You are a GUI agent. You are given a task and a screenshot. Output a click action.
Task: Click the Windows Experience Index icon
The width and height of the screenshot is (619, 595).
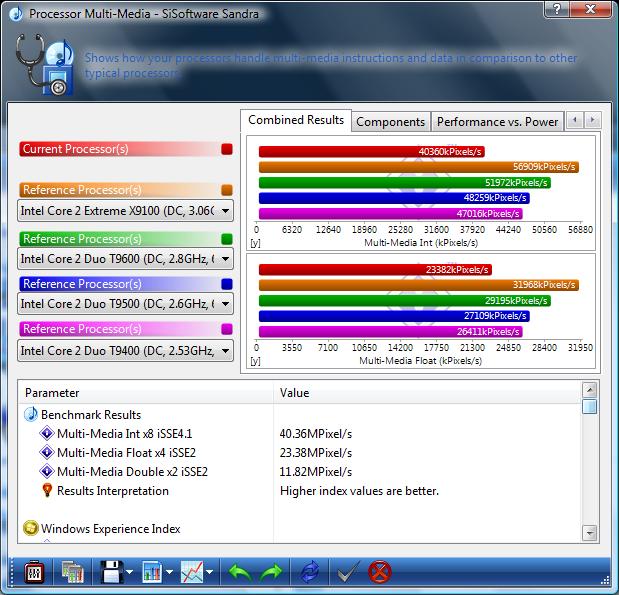[31, 528]
